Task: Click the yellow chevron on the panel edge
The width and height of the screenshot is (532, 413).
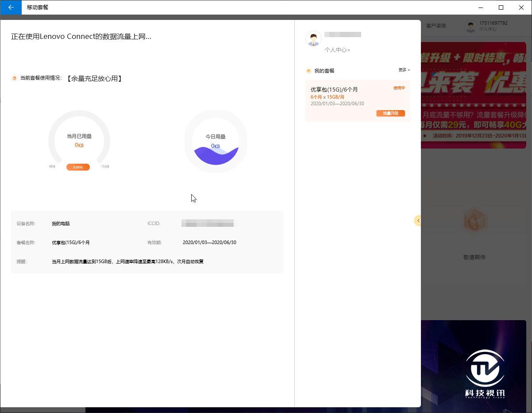Action: tap(418, 220)
